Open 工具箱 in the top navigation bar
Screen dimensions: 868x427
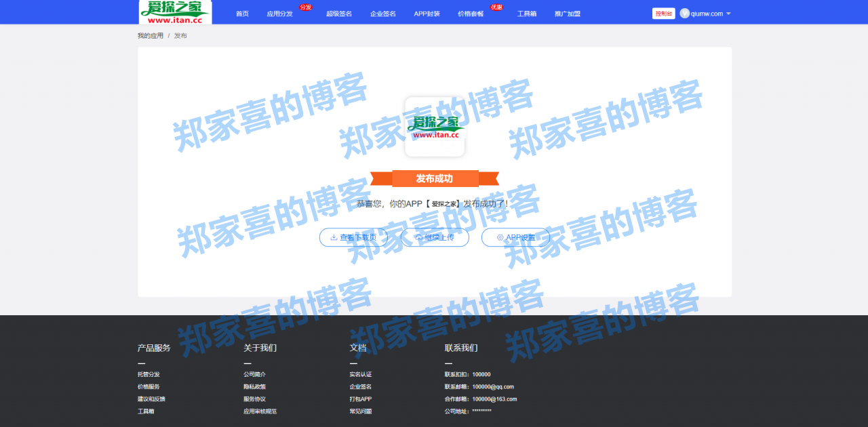527,14
